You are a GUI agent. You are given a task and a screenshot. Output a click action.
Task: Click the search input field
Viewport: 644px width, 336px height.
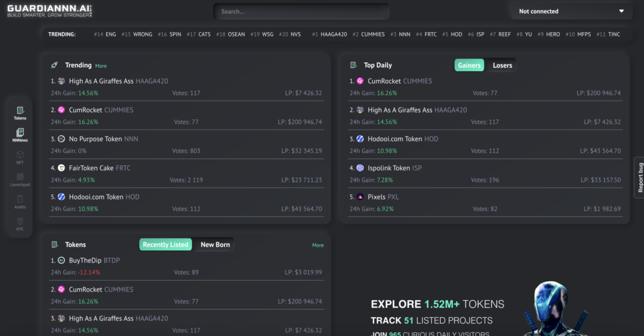301,11
